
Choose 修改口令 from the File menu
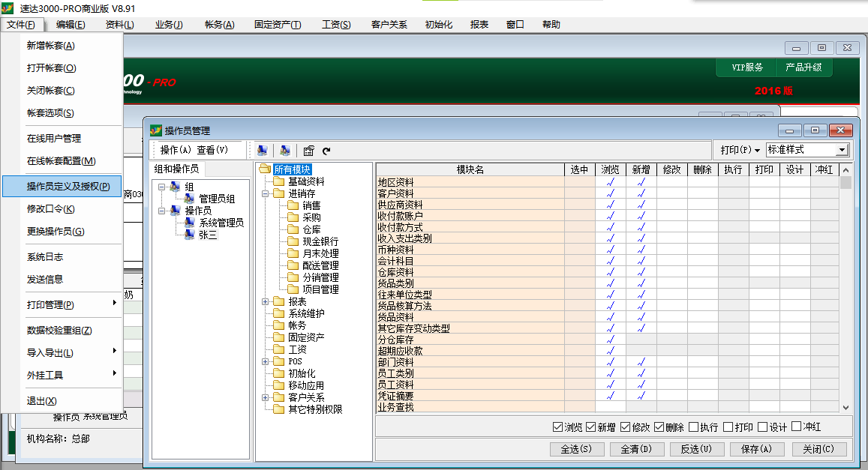pos(51,208)
